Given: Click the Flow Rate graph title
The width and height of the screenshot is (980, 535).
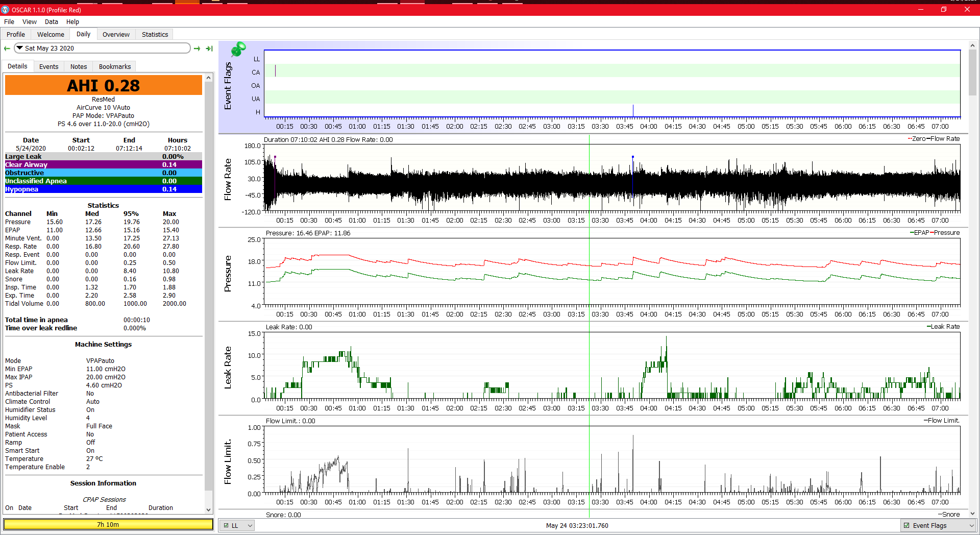Looking at the screenshot, I should click(228, 179).
